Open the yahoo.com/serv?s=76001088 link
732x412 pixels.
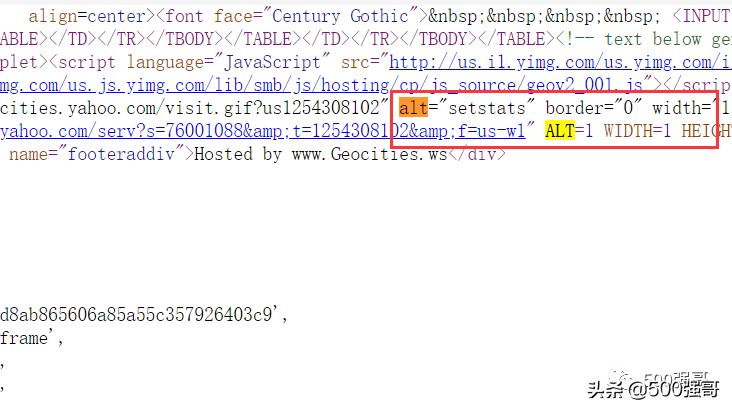tap(262, 131)
